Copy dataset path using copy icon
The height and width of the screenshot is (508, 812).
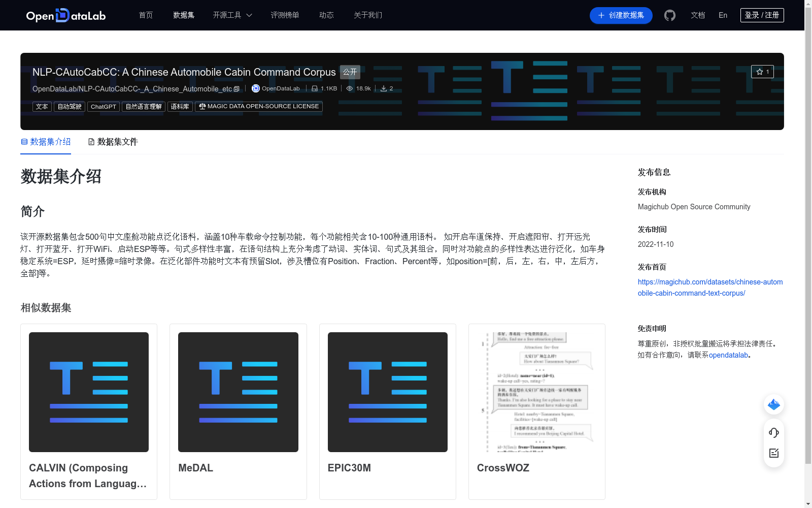[x=236, y=89]
